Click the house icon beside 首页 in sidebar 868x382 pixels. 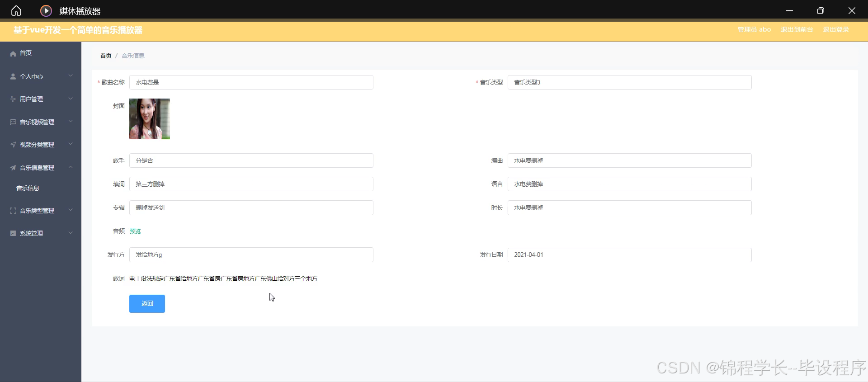13,53
